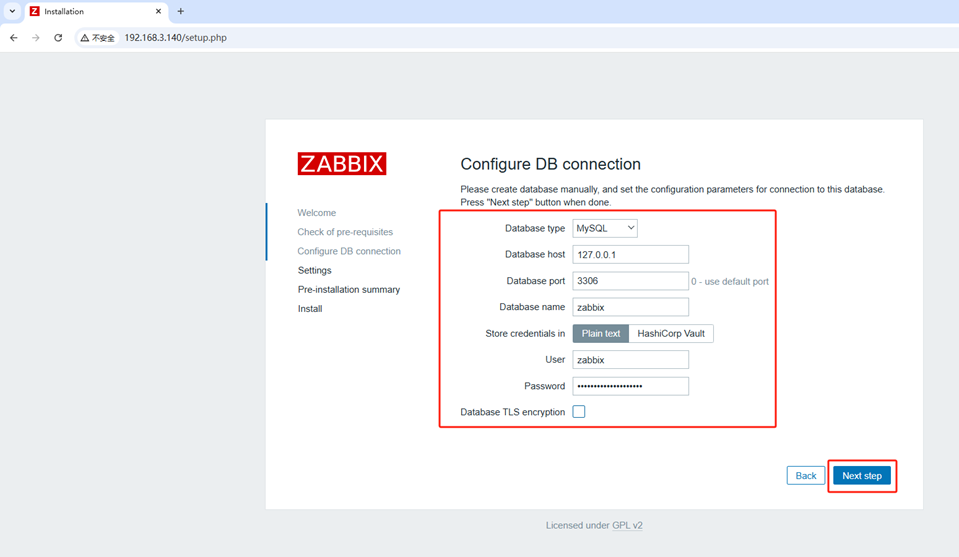Click the browser back arrow
Image resolution: width=959 pixels, height=557 pixels.
[13, 38]
